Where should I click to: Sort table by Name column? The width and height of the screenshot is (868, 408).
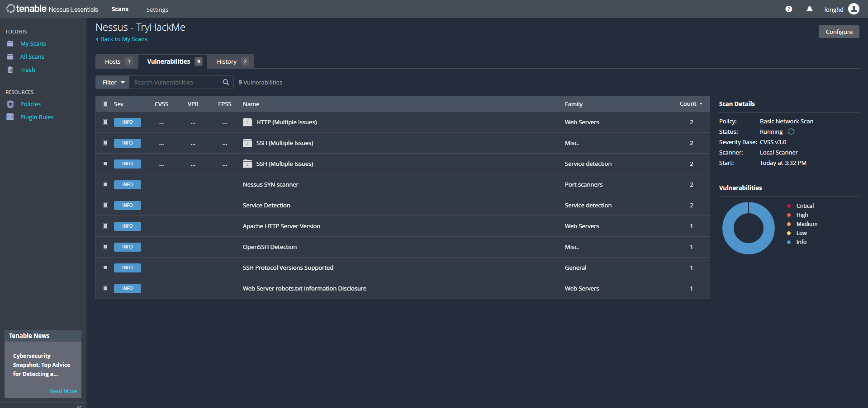251,104
